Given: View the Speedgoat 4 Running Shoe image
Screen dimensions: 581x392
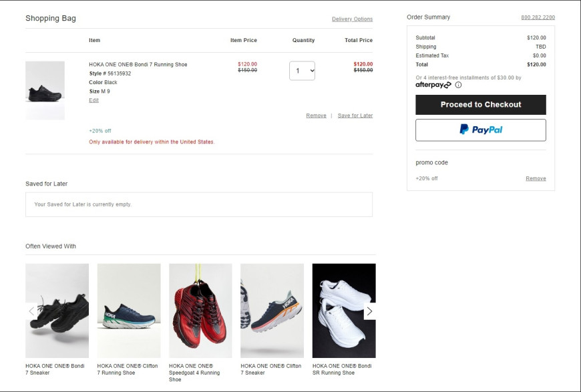Looking at the screenshot, I should [x=200, y=311].
